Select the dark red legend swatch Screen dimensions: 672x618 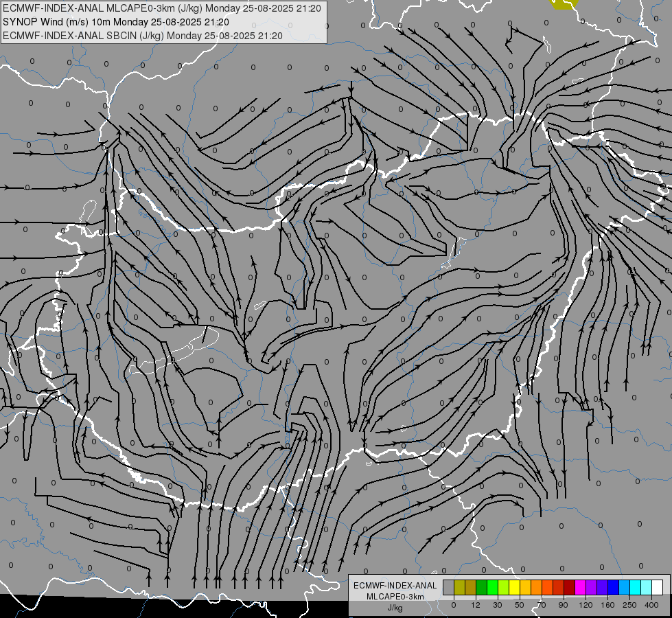click(569, 588)
